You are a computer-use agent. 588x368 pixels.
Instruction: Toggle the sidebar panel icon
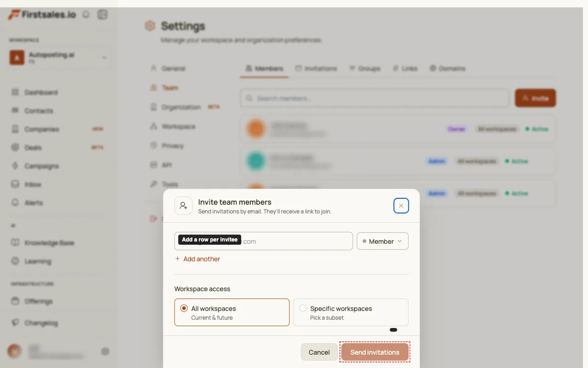[x=102, y=15]
